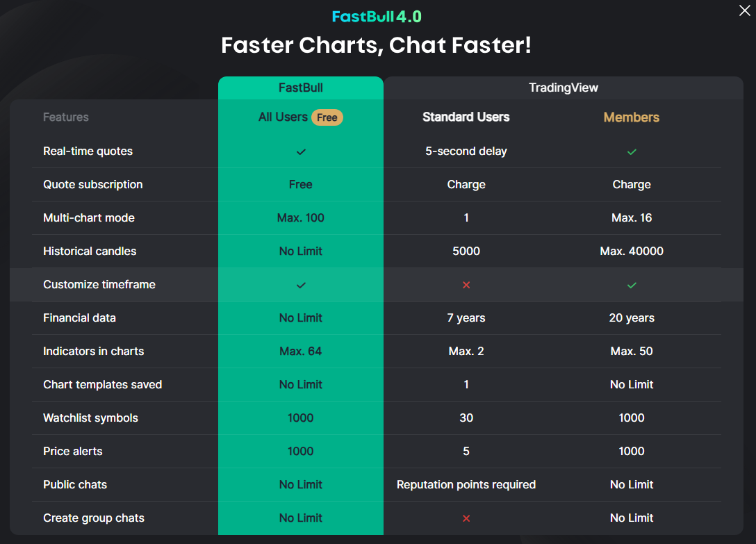Click the green Members real-time quotes checkmark
The height and width of the screenshot is (544, 756).
[631, 151]
